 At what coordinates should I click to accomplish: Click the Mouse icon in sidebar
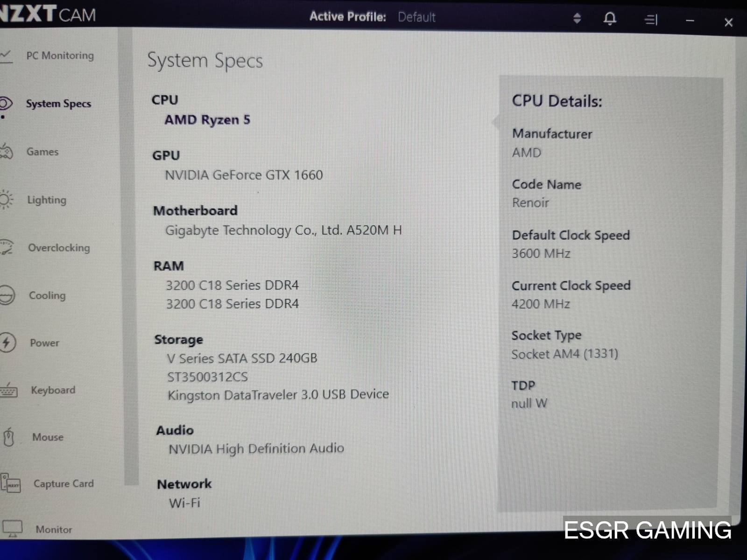[x=9, y=437]
